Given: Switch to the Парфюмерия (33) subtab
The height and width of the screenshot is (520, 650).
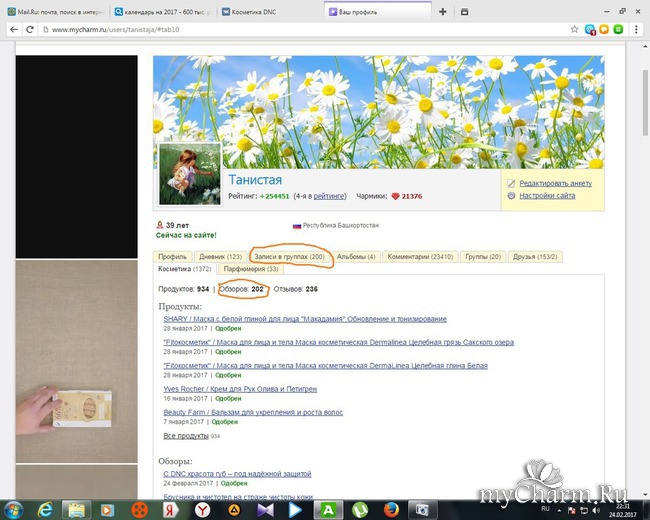Looking at the screenshot, I should [251, 269].
